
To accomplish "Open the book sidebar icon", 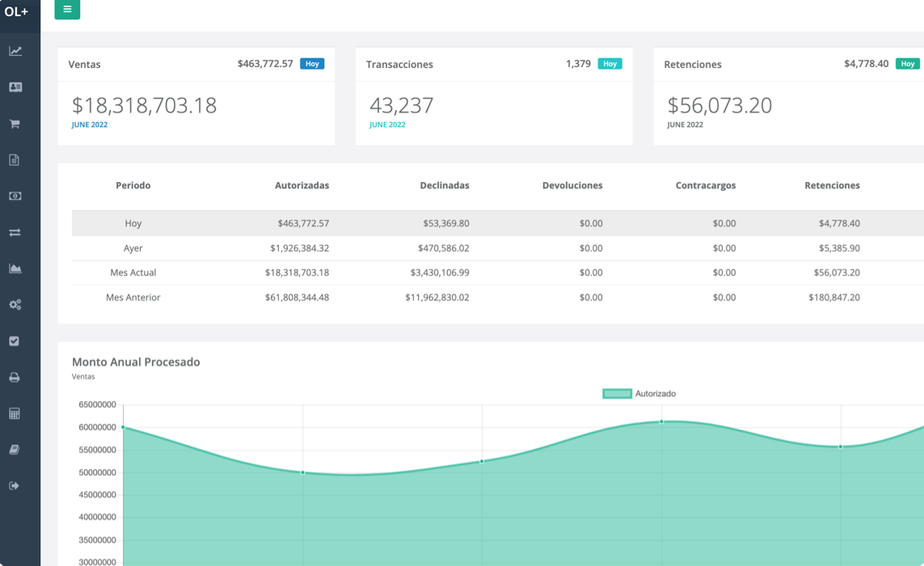I will pos(15,450).
